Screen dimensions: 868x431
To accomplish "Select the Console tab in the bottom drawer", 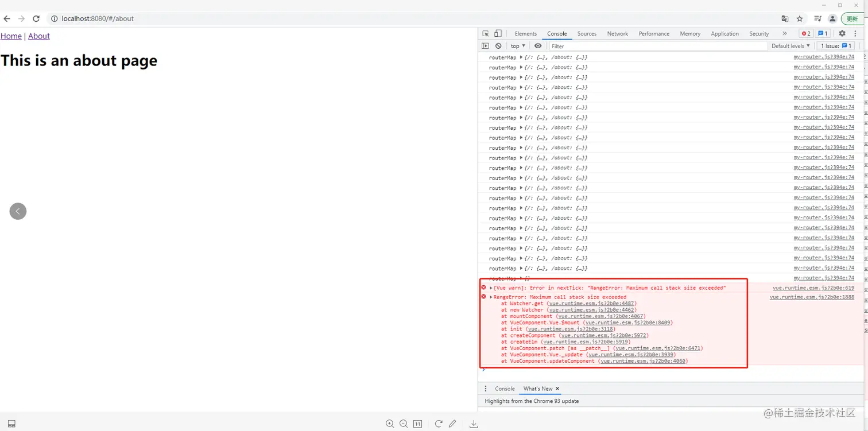I will pos(505,389).
